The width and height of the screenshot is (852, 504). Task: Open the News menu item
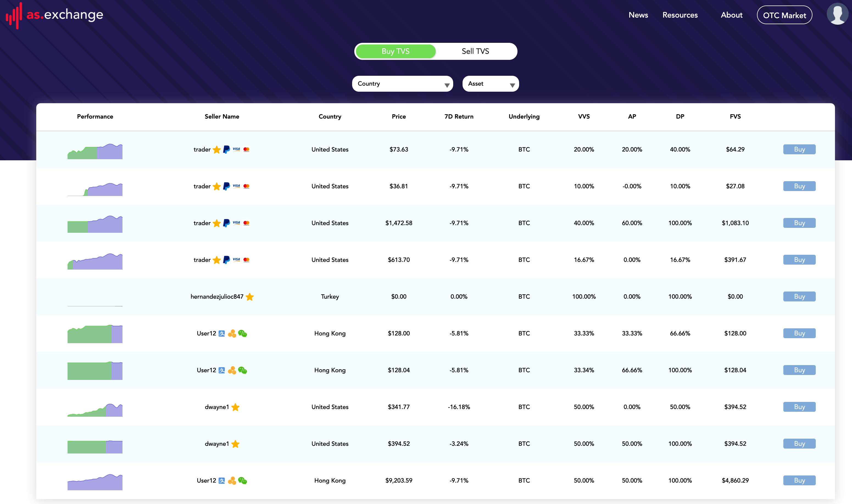pos(638,15)
